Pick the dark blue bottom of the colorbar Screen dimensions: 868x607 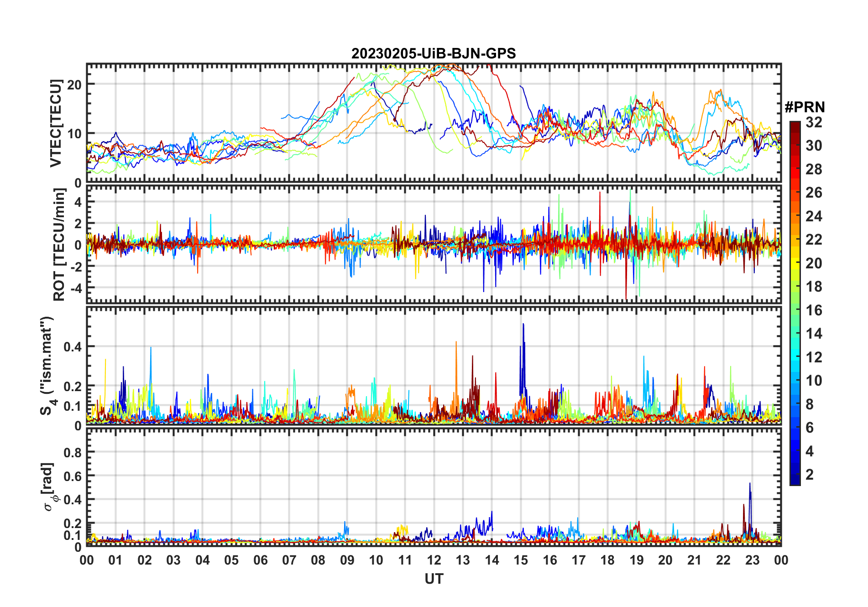795,480
